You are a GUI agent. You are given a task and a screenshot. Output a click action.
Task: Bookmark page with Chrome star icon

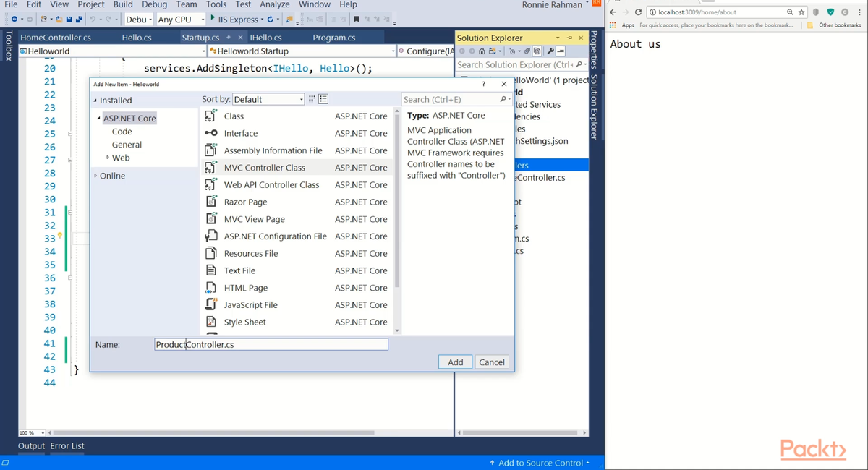(801, 12)
